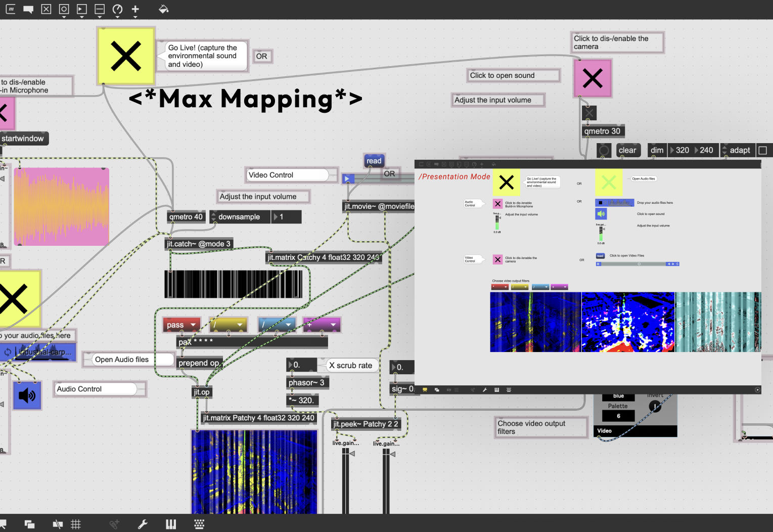Toggle the large yellow Go Live switch
Viewport: 773px width, 532px height.
pyautogui.click(x=125, y=56)
